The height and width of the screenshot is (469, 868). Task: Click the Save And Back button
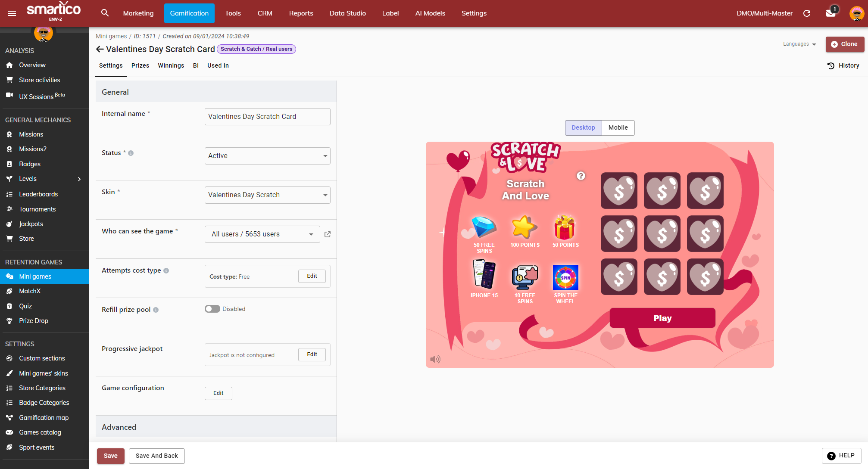coord(156,456)
